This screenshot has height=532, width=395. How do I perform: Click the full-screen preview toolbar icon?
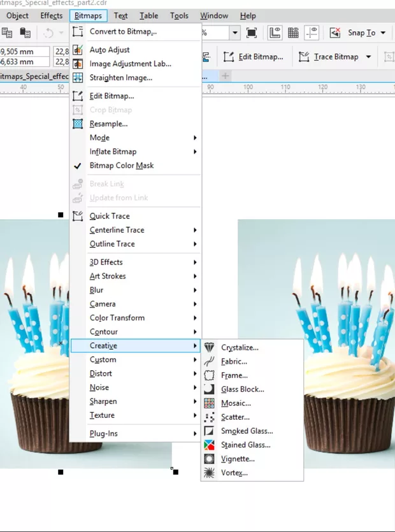(252, 32)
